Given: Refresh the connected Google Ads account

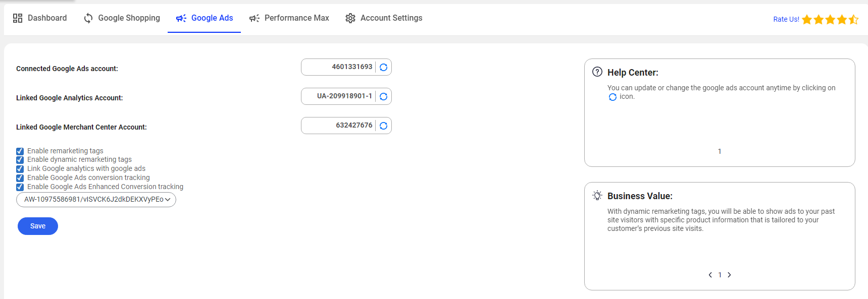Looking at the screenshot, I should coord(384,67).
